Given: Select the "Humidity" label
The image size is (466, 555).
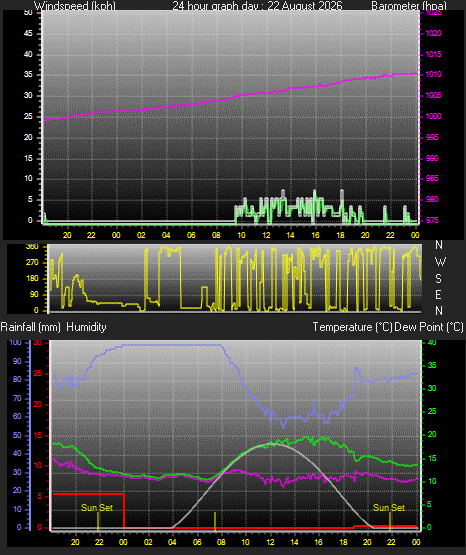Looking at the screenshot, I should click(86, 327).
